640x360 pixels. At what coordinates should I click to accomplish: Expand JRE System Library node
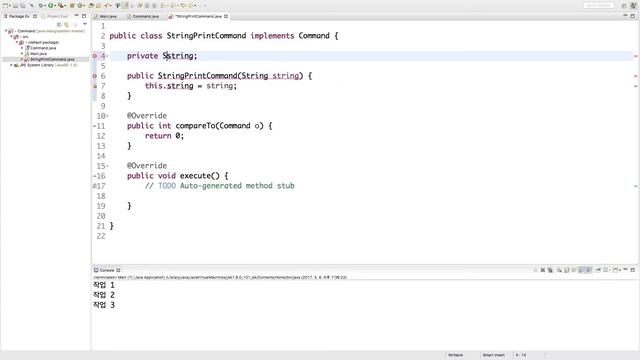12,65
